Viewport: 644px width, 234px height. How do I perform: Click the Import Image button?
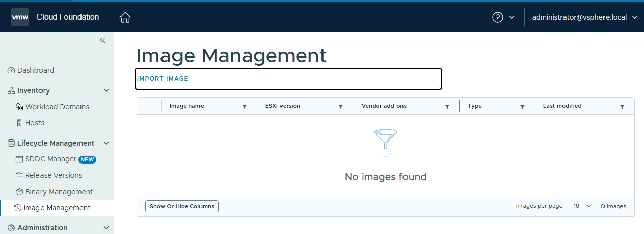(163, 79)
